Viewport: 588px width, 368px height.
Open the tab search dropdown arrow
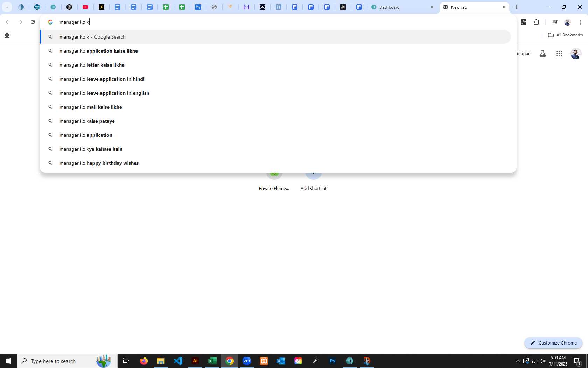[x=7, y=7]
